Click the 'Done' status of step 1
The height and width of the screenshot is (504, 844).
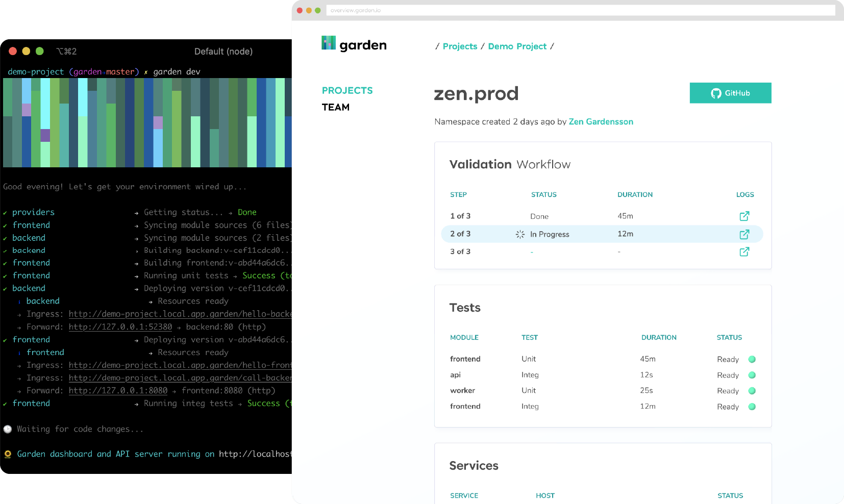pyautogui.click(x=539, y=216)
